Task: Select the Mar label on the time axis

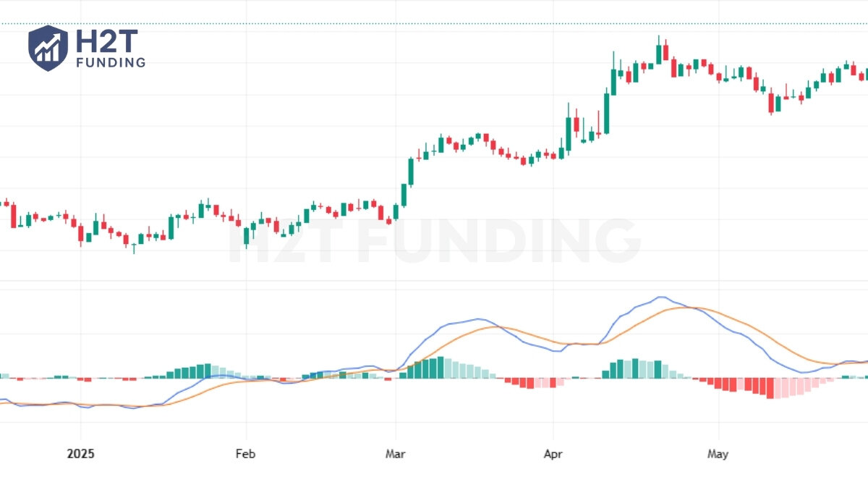Action: (x=395, y=455)
